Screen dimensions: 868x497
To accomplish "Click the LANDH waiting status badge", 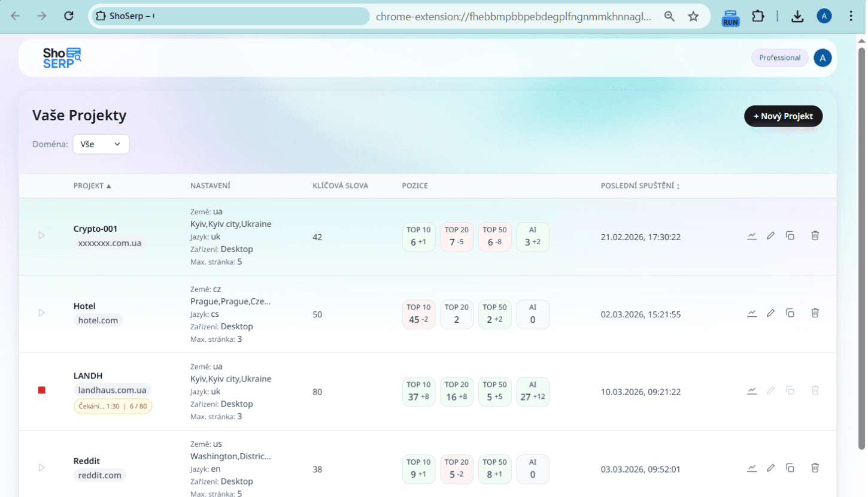I will click(x=113, y=406).
